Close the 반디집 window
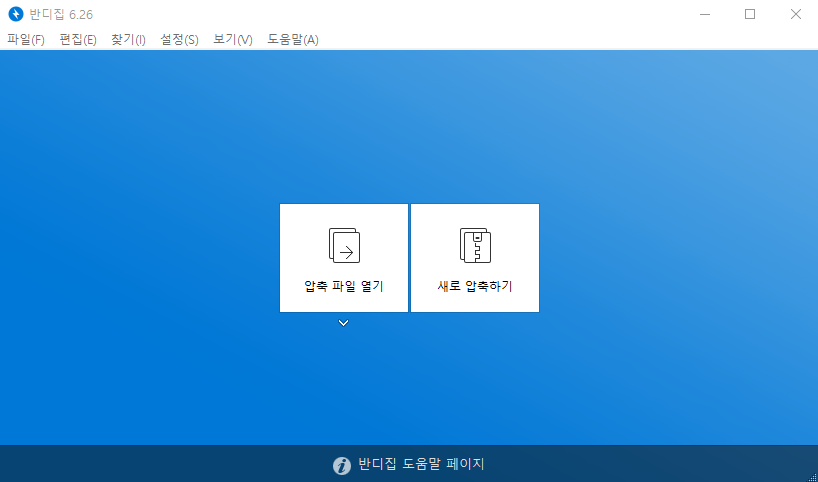This screenshot has height=482, width=818. (795, 15)
